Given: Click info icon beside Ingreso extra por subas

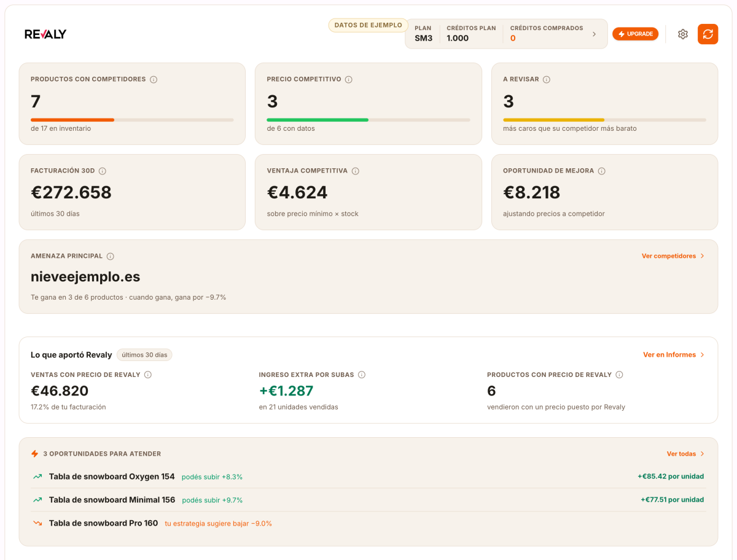Looking at the screenshot, I should click(x=362, y=375).
